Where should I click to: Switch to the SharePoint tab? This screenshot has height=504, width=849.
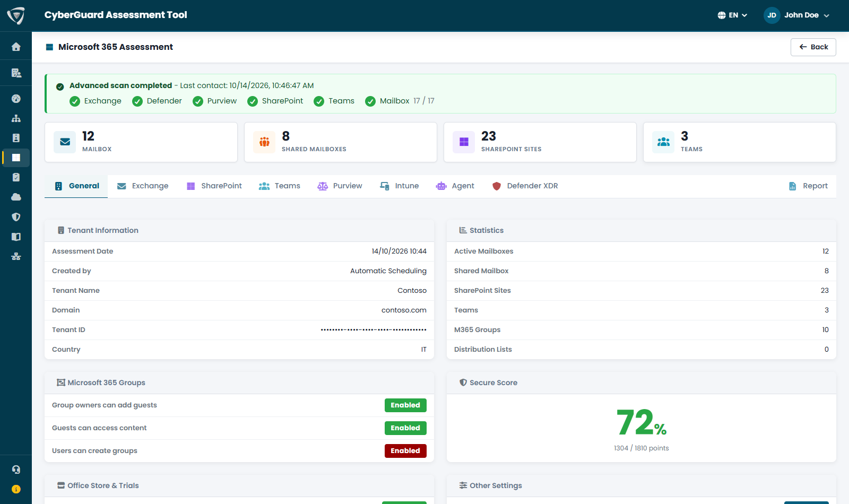[x=214, y=186]
